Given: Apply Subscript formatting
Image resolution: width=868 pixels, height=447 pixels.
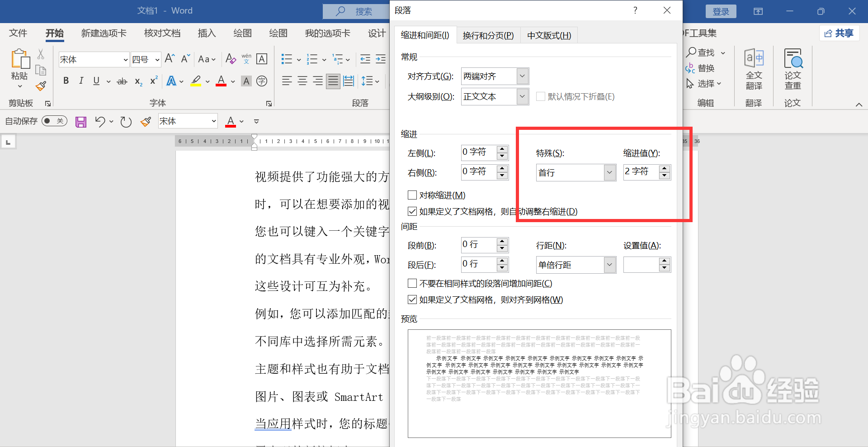Looking at the screenshot, I should (138, 81).
